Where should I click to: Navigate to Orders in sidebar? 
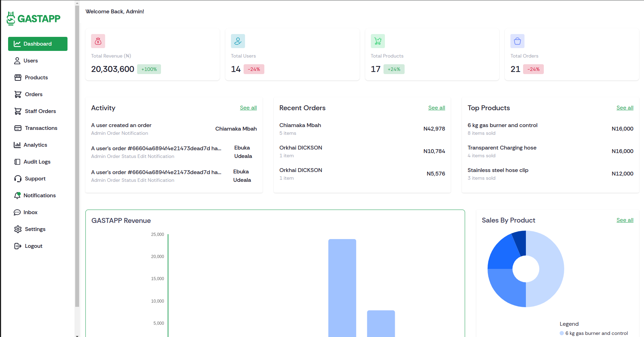pos(38,94)
